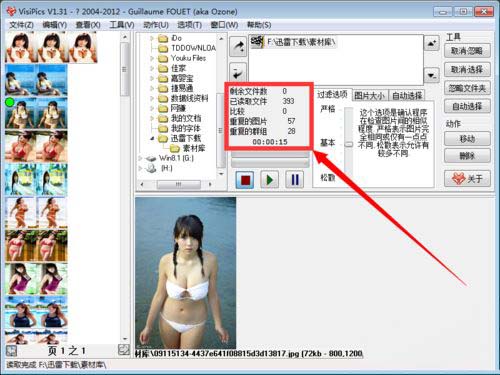Open the 动作(U) menu
Viewport: 500px width, 375px height.
point(156,25)
